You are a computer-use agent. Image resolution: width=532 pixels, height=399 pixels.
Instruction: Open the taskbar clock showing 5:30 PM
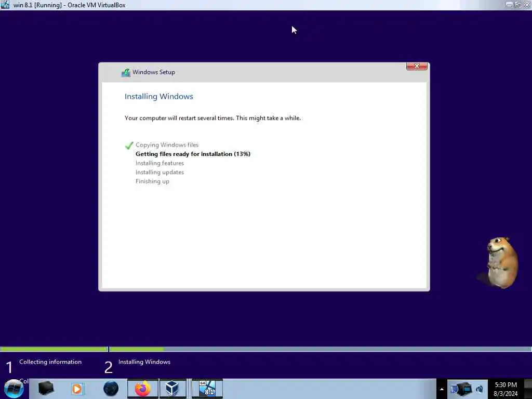click(506, 389)
